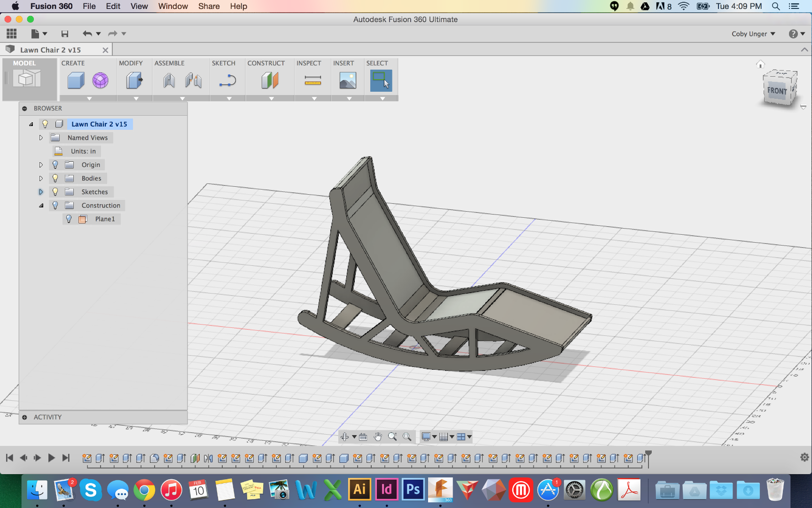The height and width of the screenshot is (508, 812).
Task: Expand the Named Views folder
Action: point(41,138)
